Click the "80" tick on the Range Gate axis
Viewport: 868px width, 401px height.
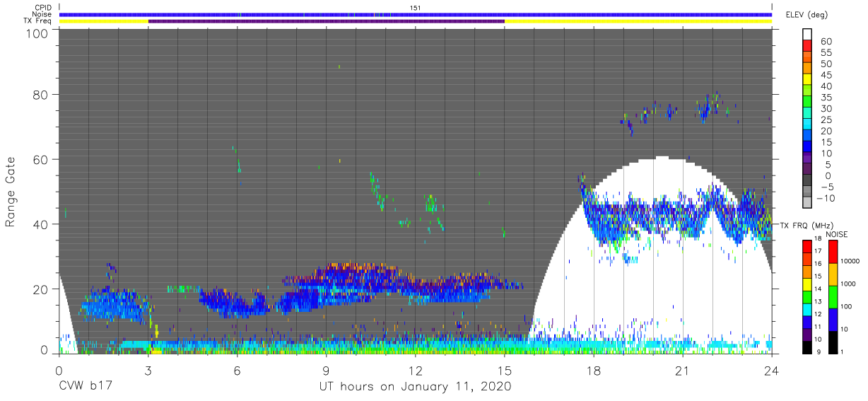42,94
